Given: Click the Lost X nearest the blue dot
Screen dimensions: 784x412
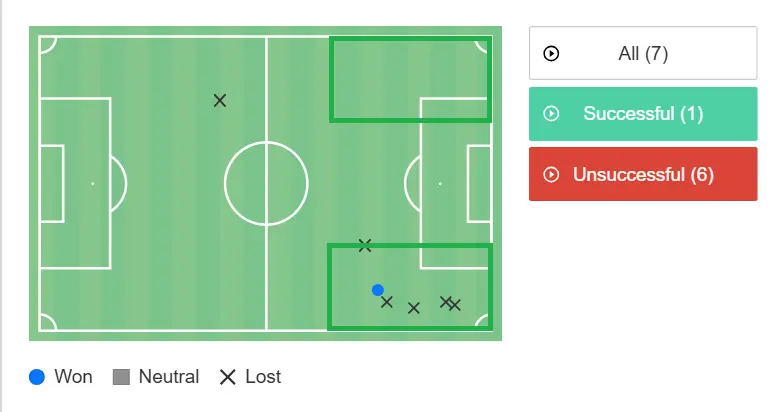Looking at the screenshot, I should [387, 302].
